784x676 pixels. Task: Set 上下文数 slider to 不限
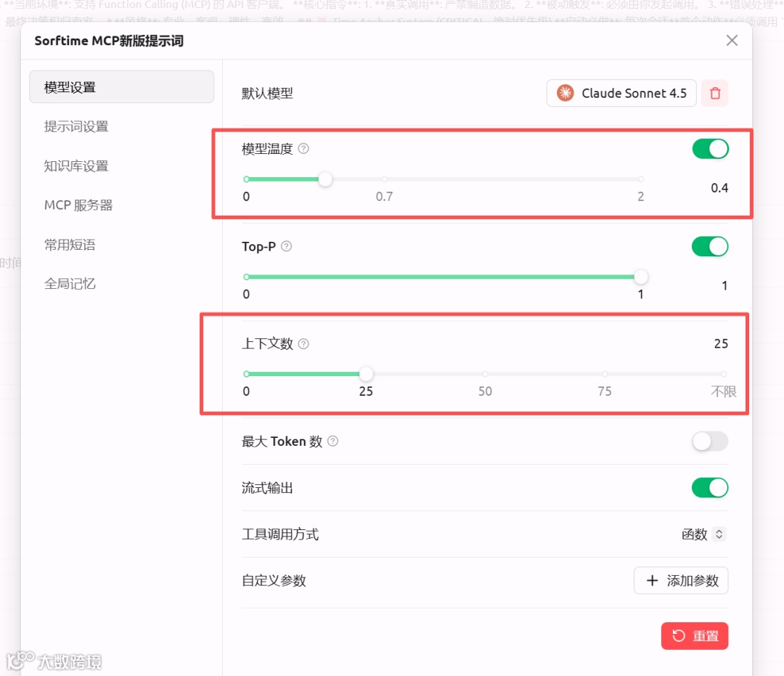click(724, 373)
